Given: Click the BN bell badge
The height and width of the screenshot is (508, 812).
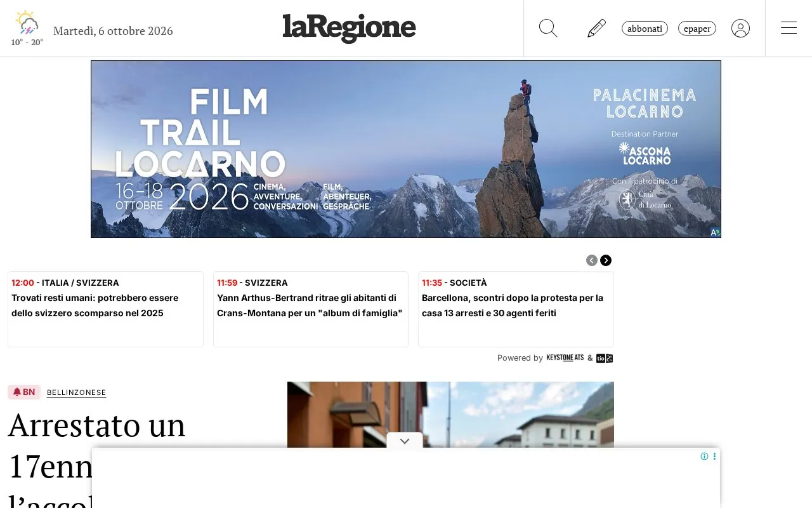Looking at the screenshot, I should (24, 392).
